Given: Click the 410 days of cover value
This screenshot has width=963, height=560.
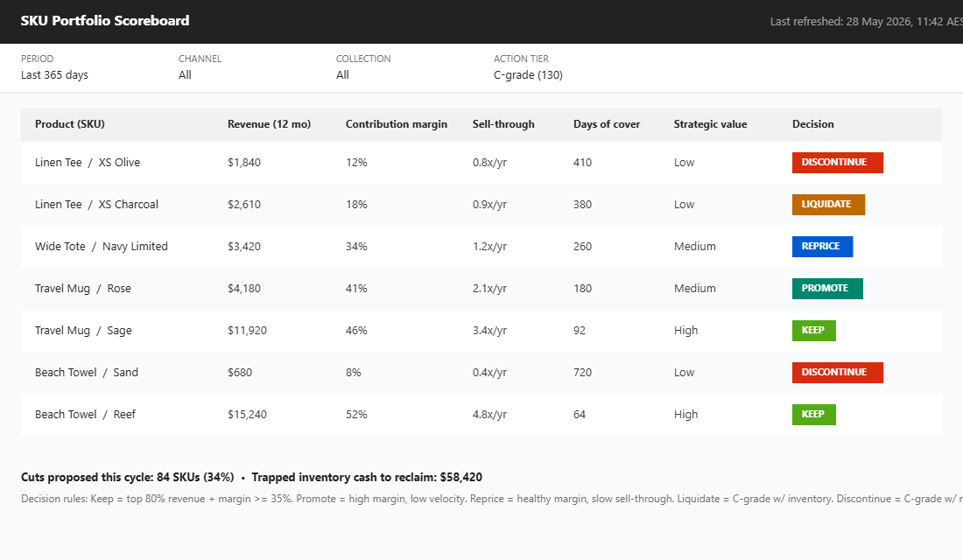Looking at the screenshot, I should click(x=582, y=163).
